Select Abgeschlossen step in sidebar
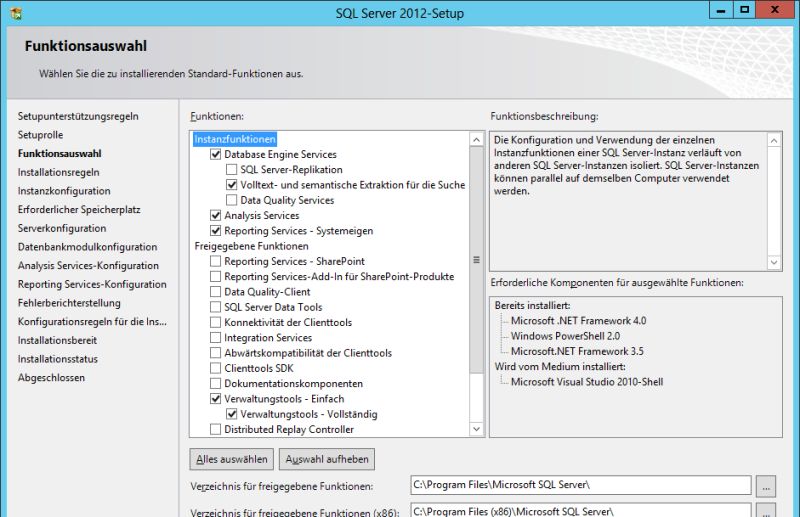Viewport: 800px width, 517px height. coord(51,378)
